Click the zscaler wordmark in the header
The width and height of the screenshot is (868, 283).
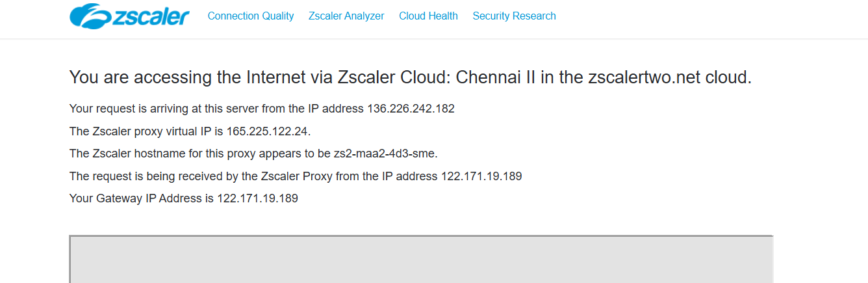click(151, 16)
